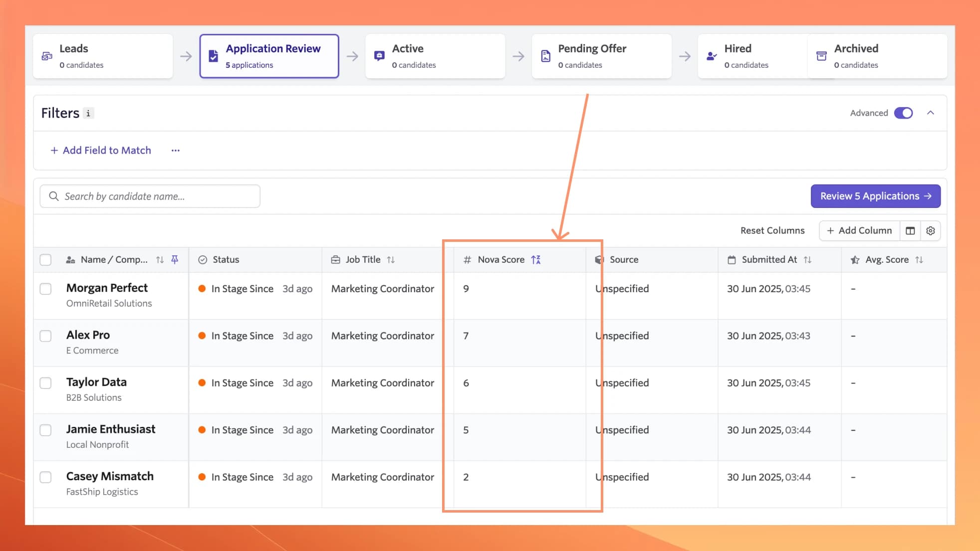Image resolution: width=980 pixels, height=551 pixels.
Task: Toggle the Advanced filters switch
Action: pyautogui.click(x=903, y=113)
